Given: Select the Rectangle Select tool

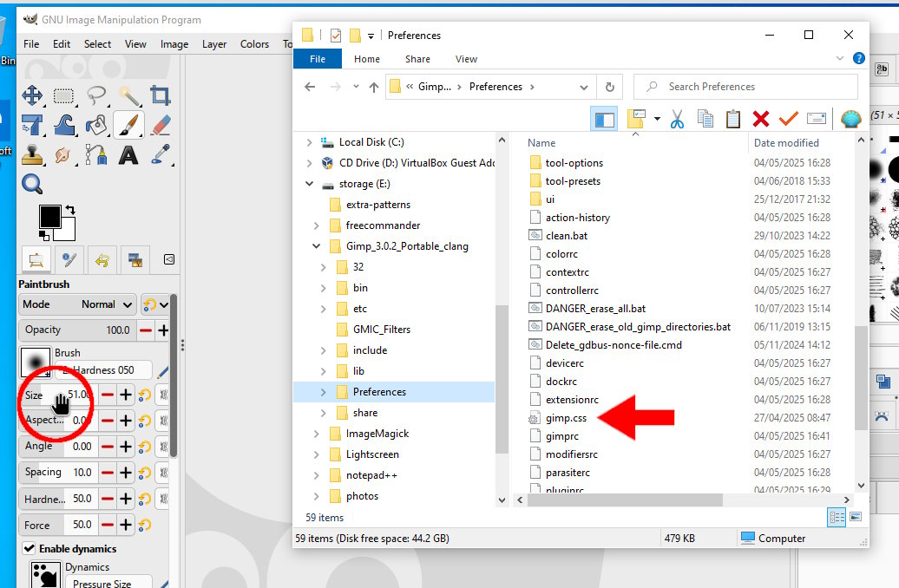Looking at the screenshot, I should tap(63, 95).
